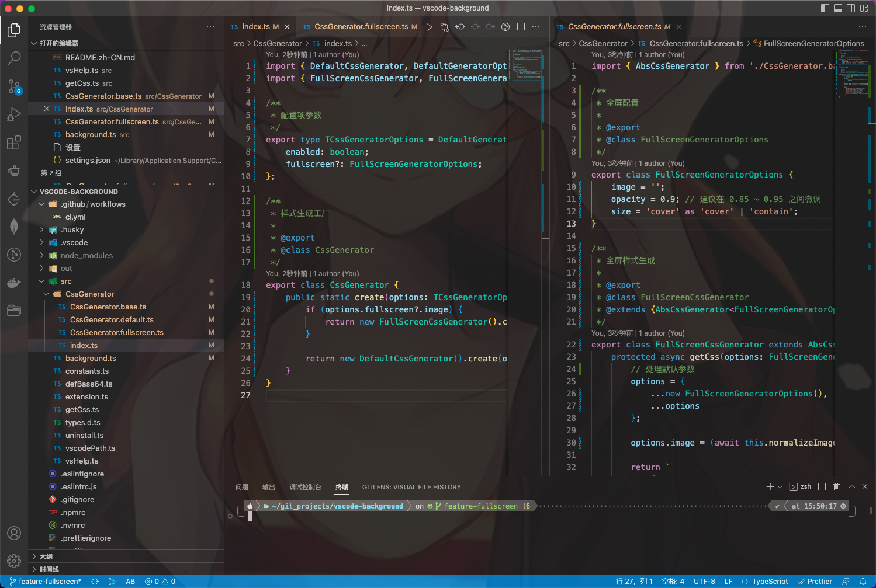The height and width of the screenshot is (588, 876).
Task: Open the MongoDB leaf icon view
Action: point(14,227)
